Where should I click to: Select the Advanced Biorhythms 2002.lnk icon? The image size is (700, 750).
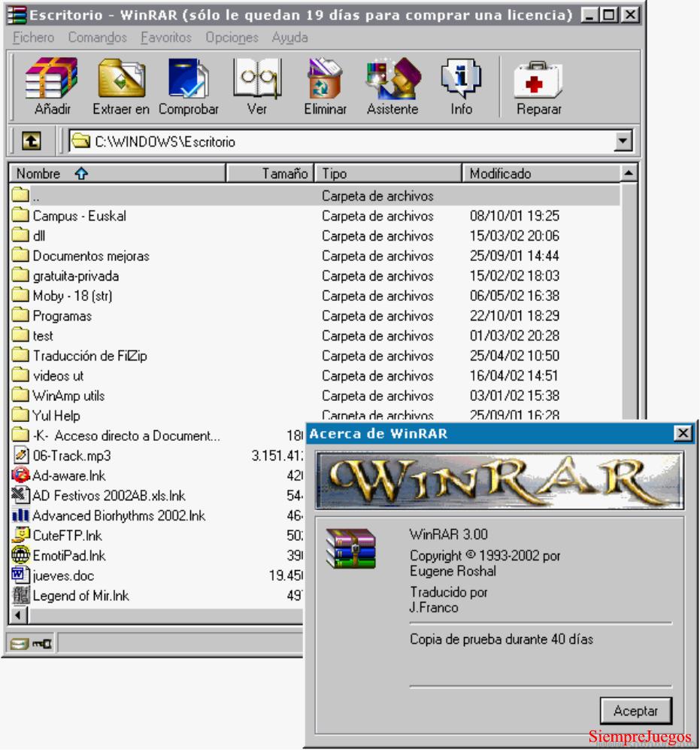[20, 515]
